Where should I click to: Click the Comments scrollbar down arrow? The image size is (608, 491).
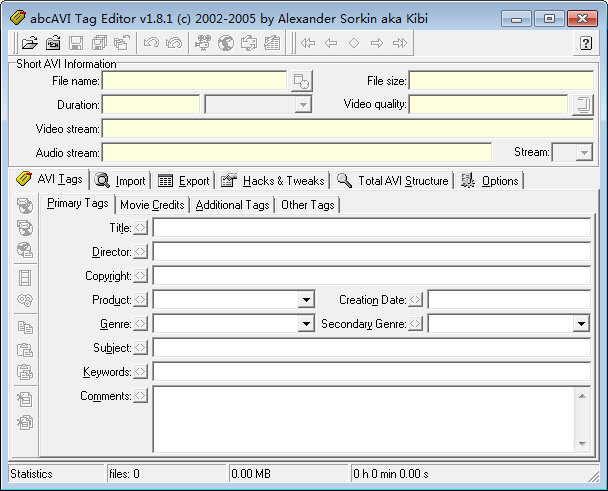point(582,444)
